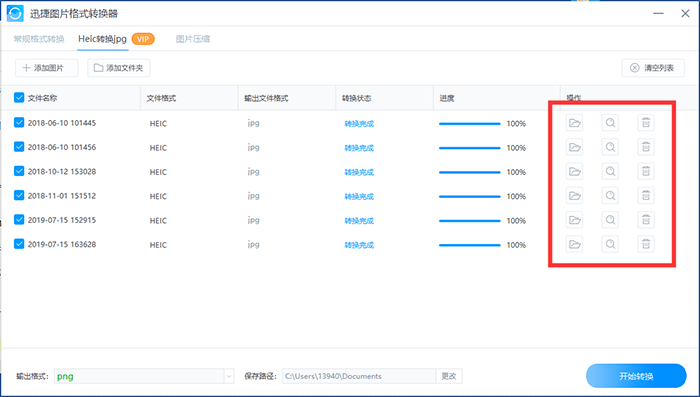Click the 输出文件格式 column header
Screen dimensions: 700x397
(266, 98)
